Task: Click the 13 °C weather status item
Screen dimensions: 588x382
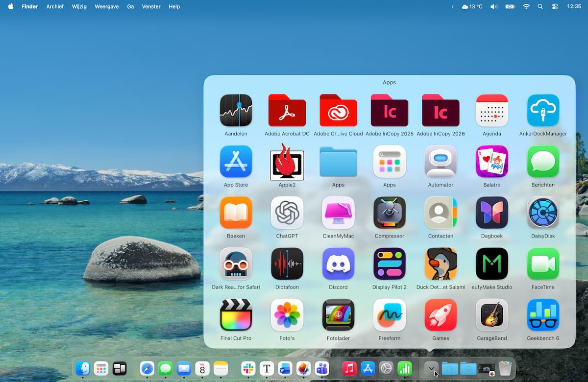Action: click(472, 7)
